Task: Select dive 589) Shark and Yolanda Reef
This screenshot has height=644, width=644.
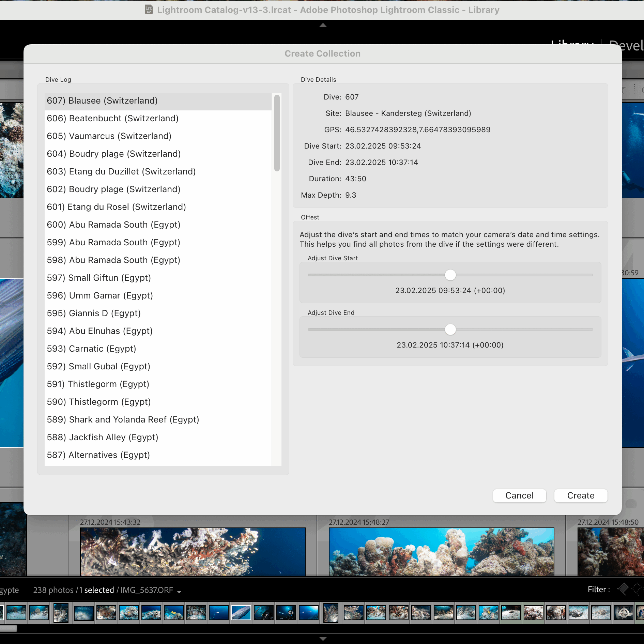Action: 158,420
